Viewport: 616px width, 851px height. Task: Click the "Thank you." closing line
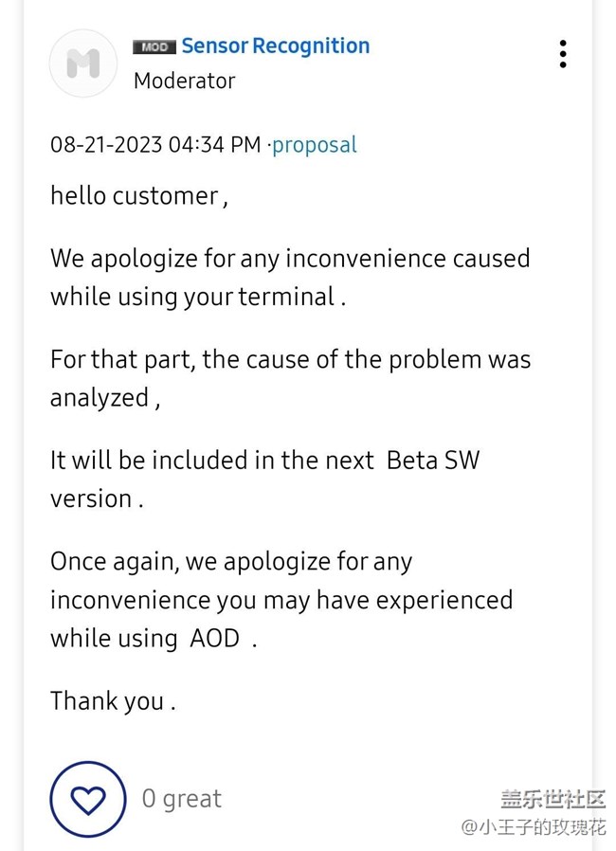113,701
